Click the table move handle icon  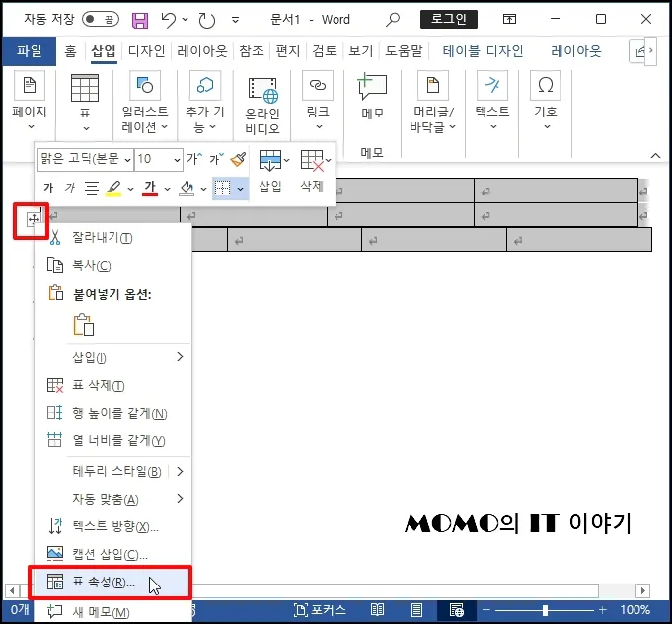34,220
